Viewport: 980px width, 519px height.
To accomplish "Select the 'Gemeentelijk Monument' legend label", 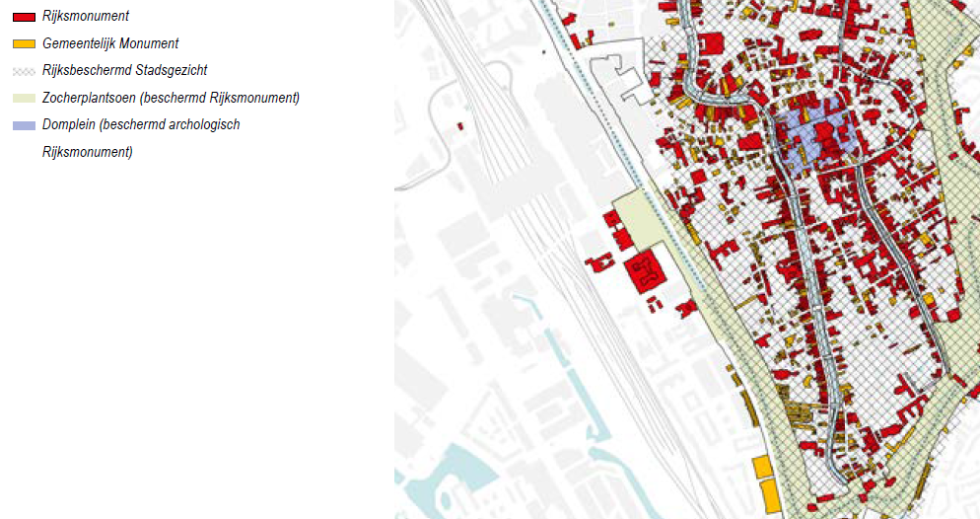I will click(x=110, y=43).
